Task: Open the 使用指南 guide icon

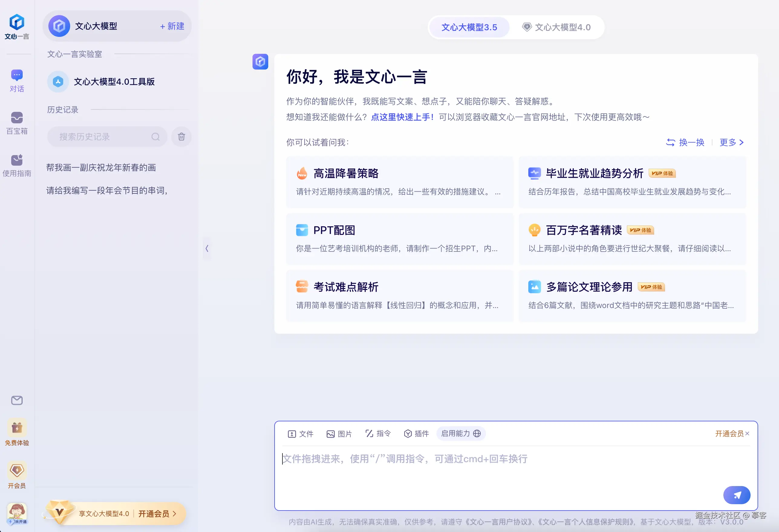Action: [x=17, y=160]
